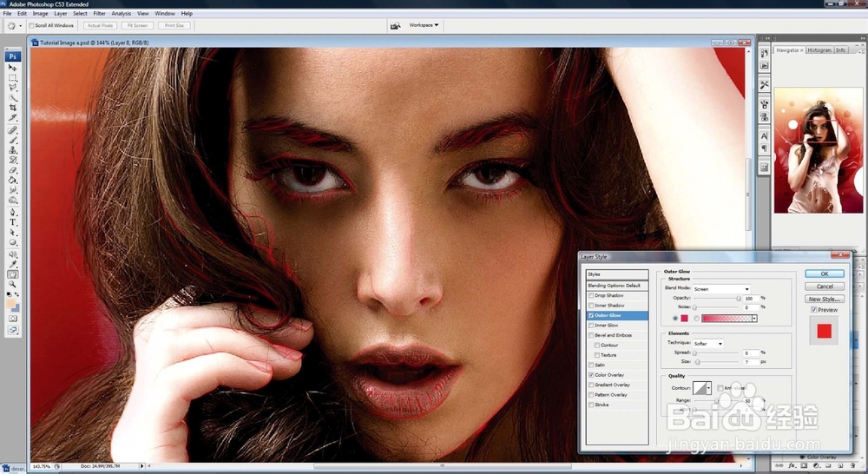Screen dimensions: 868x474
Task: Enable the Bevel and Emboss checkbox
Action: click(591, 336)
